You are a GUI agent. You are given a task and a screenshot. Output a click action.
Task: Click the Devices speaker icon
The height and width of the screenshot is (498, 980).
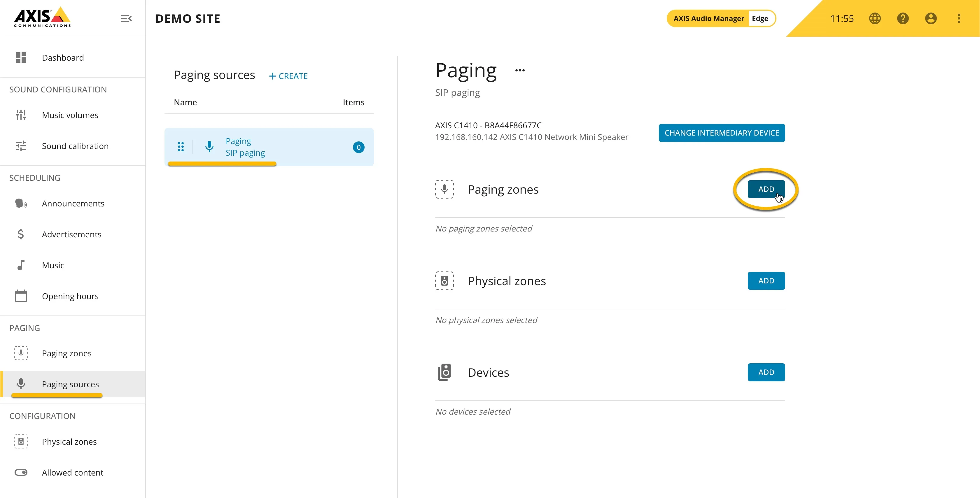[444, 372]
